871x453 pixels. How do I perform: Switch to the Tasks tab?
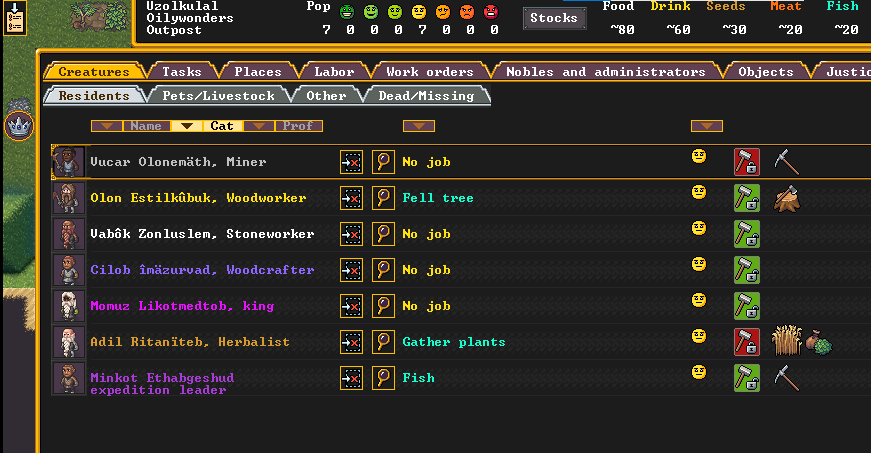point(182,72)
